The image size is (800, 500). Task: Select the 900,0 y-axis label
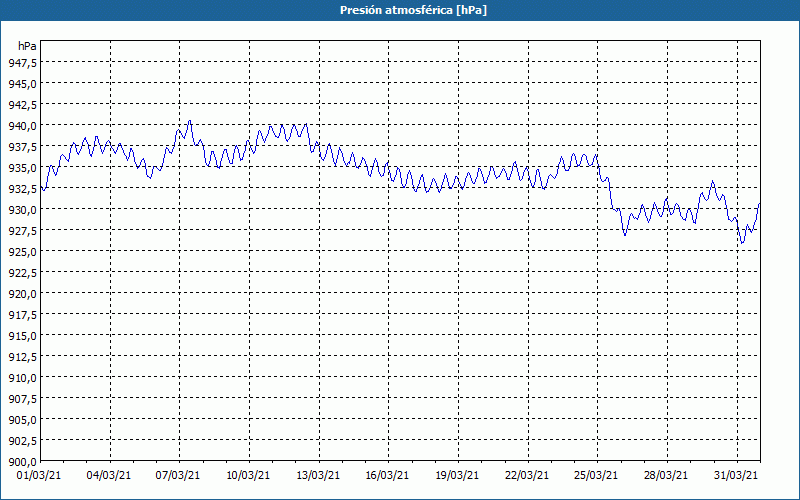click(x=22, y=462)
